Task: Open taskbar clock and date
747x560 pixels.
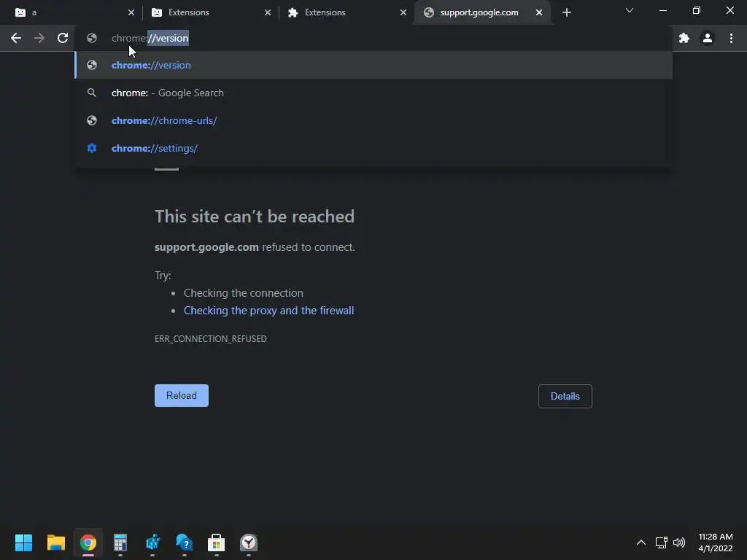Action: (716, 542)
